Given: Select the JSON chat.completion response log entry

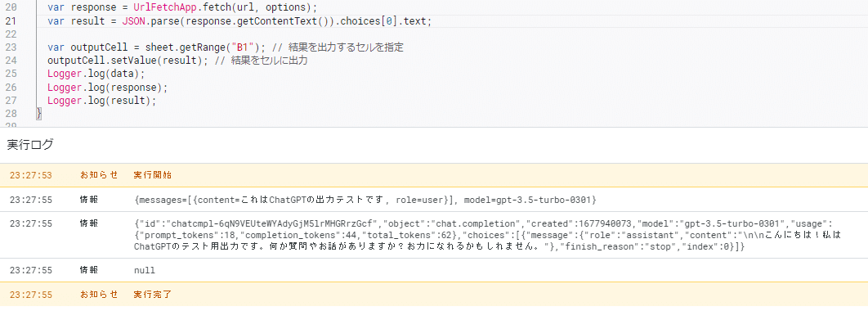Looking at the screenshot, I should (434, 235).
